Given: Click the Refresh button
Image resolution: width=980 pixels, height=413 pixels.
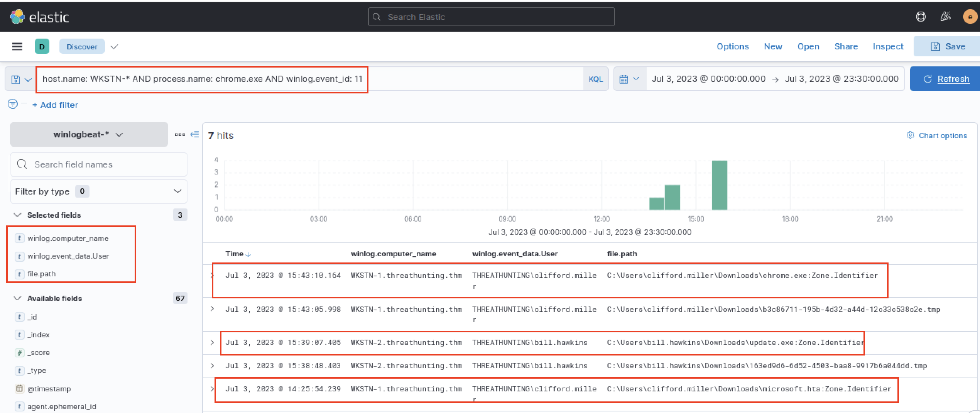Looking at the screenshot, I should pyautogui.click(x=946, y=79).
